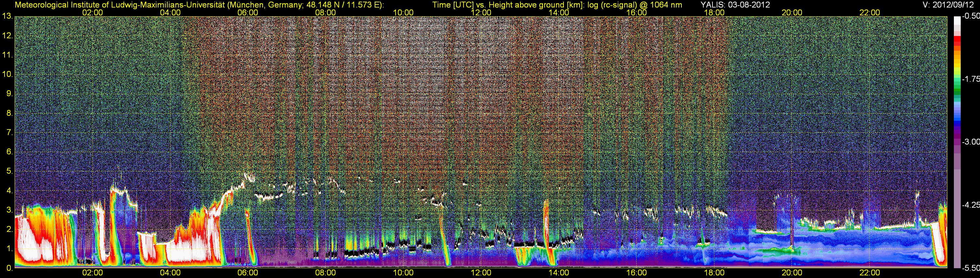The width and height of the screenshot is (980, 278).
Task: Click the 12:00 label on bottom time axis
Action: pos(481,273)
